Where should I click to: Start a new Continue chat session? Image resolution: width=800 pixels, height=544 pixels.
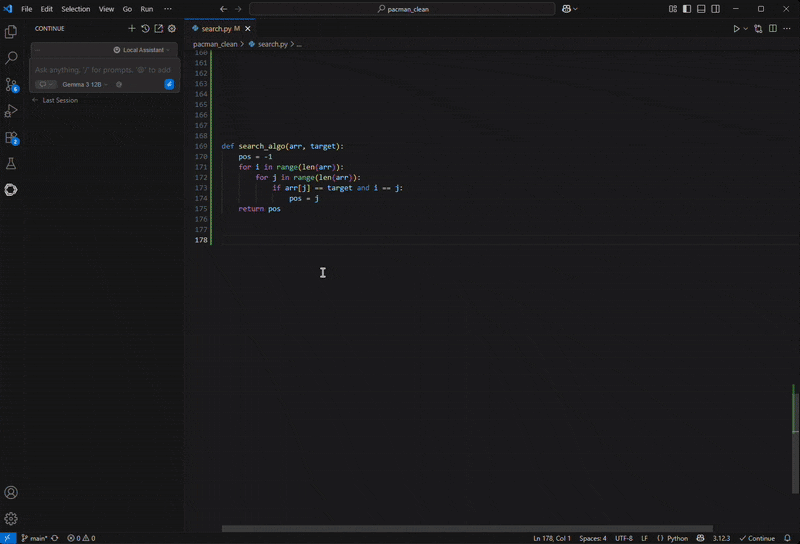tap(132, 29)
